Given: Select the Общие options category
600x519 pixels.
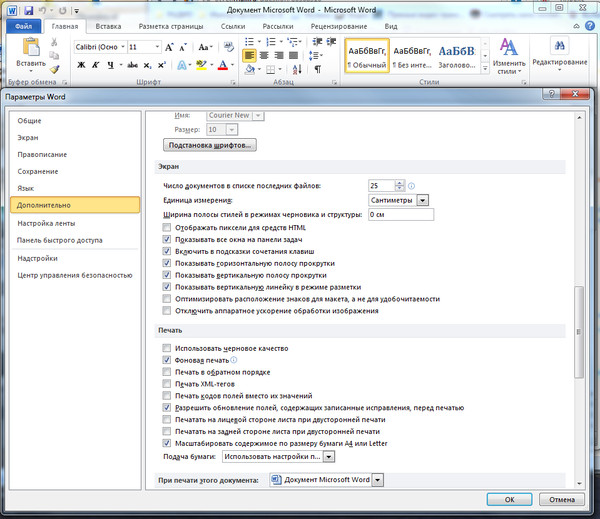Looking at the screenshot, I should coord(75,121).
